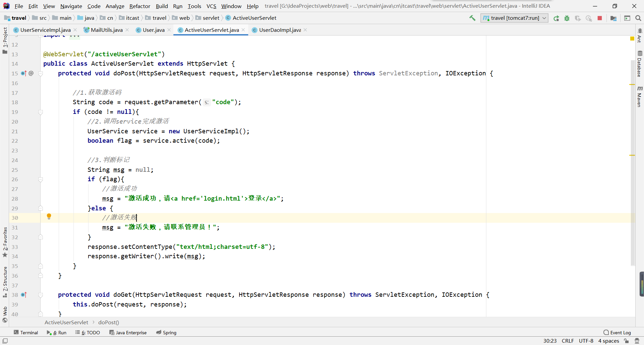Click the profiler run icon
The height and width of the screenshot is (345, 644).
[589, 18]
